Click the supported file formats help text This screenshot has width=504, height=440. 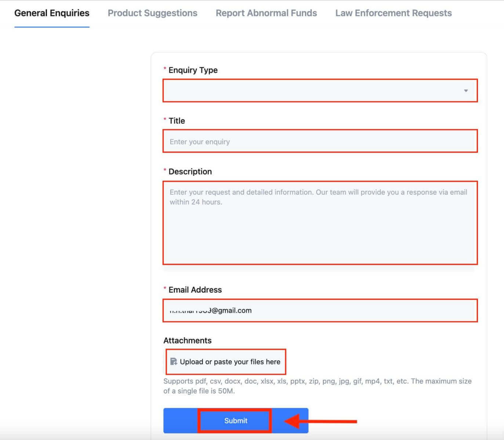[317, 386]
